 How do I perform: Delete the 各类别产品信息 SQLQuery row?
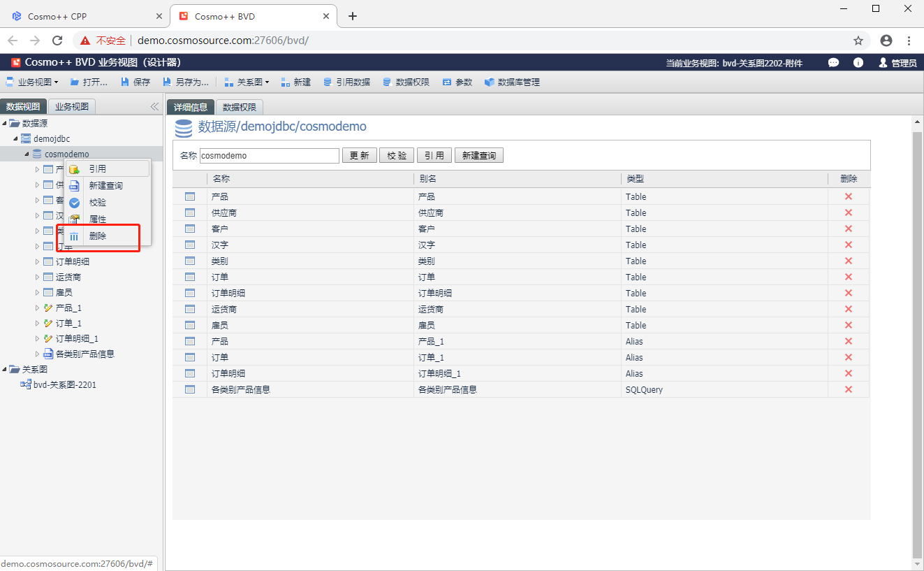(849, 389)
